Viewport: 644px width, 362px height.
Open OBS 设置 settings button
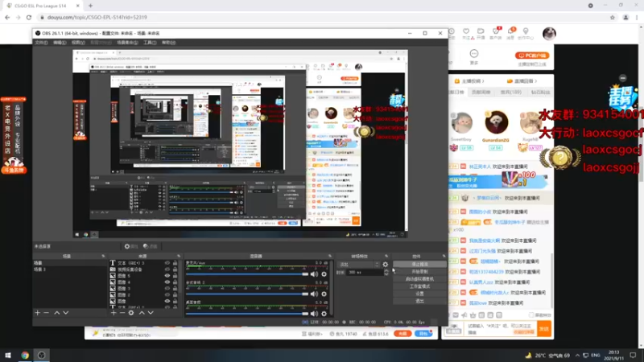tap(419, 294)
